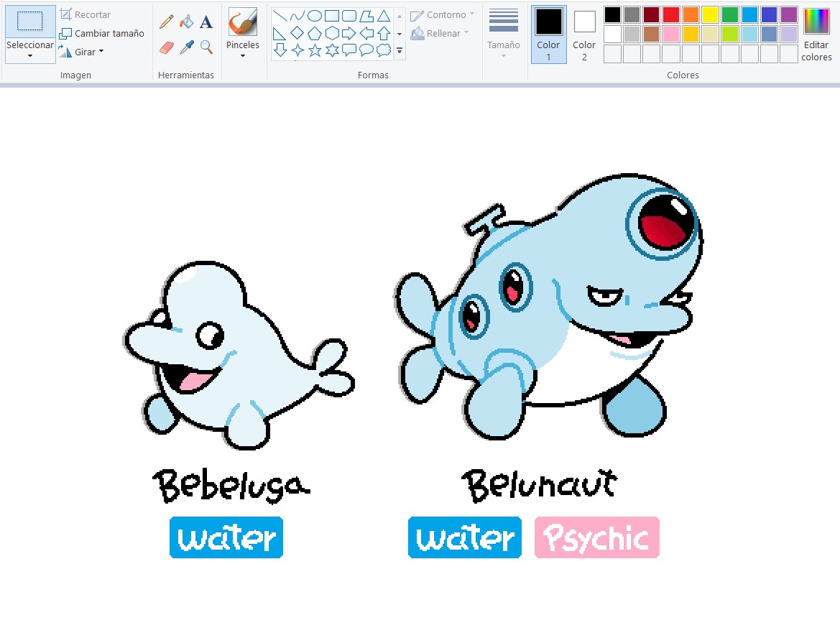Pick the green color swatch
The height and width of the screenshot is (638, 840).
click(x=729, y=14)
